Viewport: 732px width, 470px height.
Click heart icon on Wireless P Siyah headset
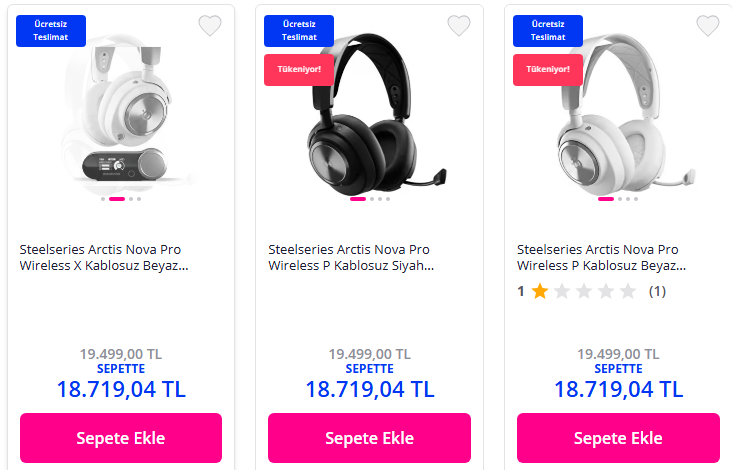pyautogui.click(x=458, y=26)
